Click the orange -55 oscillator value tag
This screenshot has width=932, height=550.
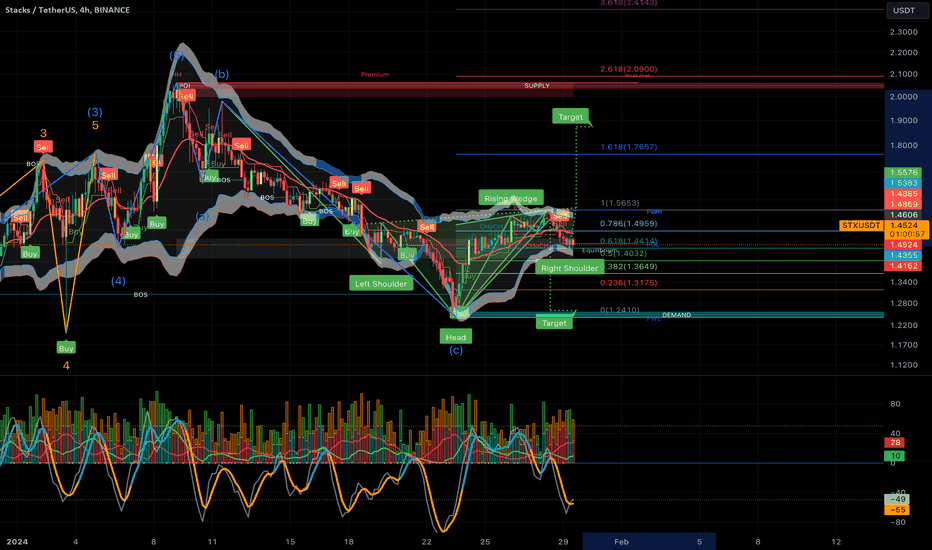click(x=897, y=510)
